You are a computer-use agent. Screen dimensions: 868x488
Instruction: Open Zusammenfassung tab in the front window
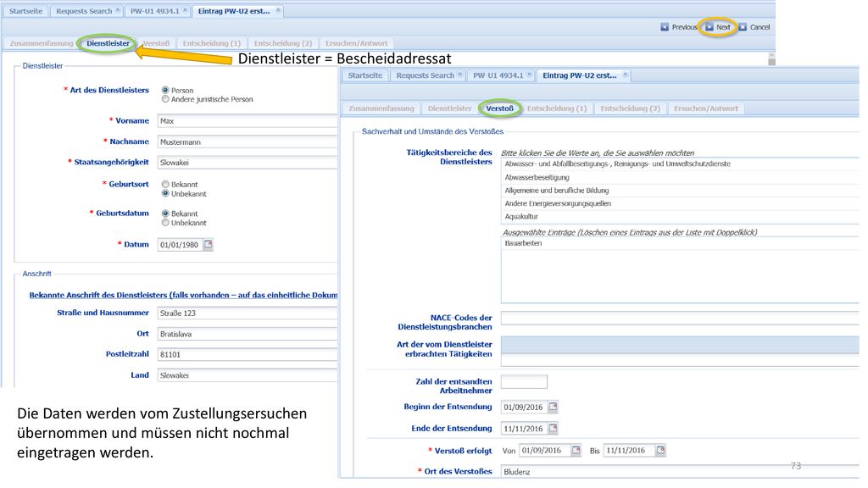point(381,108)
